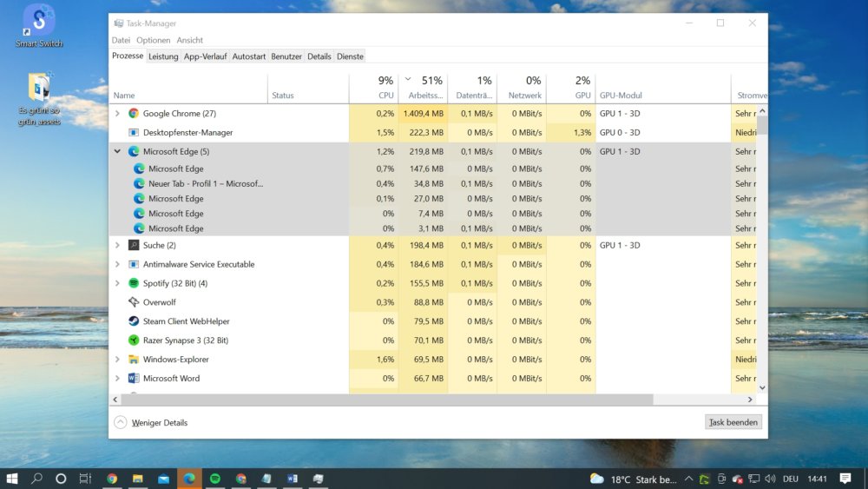Open the Smart Switch desktop shortcut
Viewport: 868px width, 489px height.
tap(39, 25)
